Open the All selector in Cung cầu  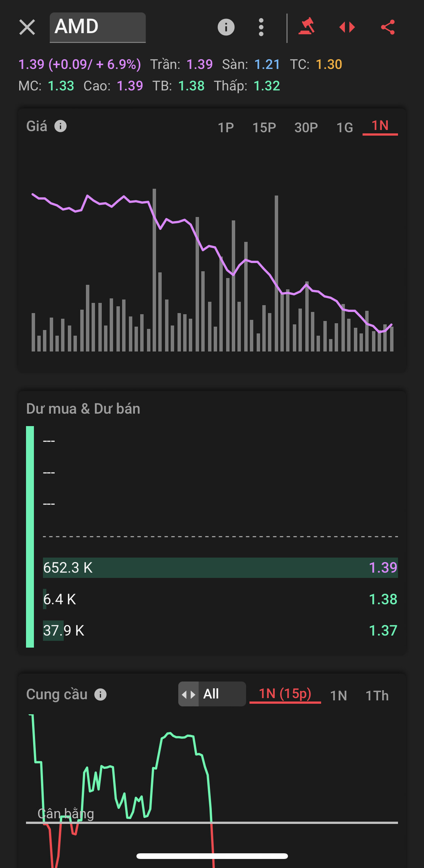[x=212, y=694]
